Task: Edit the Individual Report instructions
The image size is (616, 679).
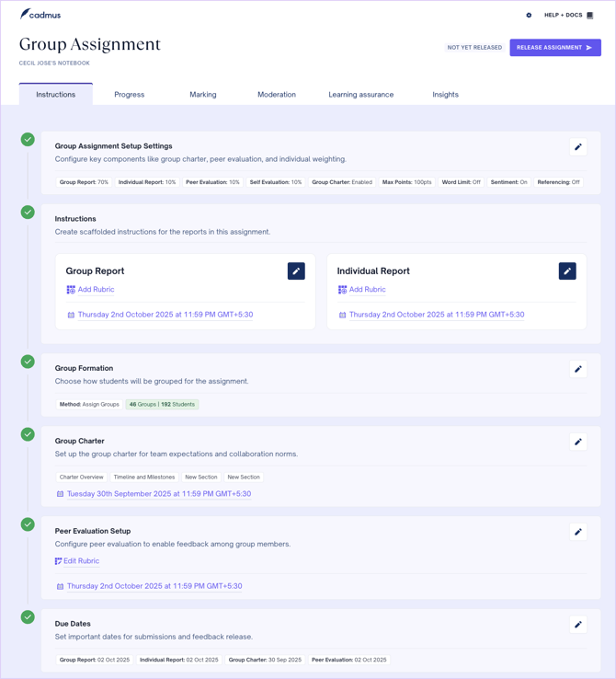Action: coord(567,271)
